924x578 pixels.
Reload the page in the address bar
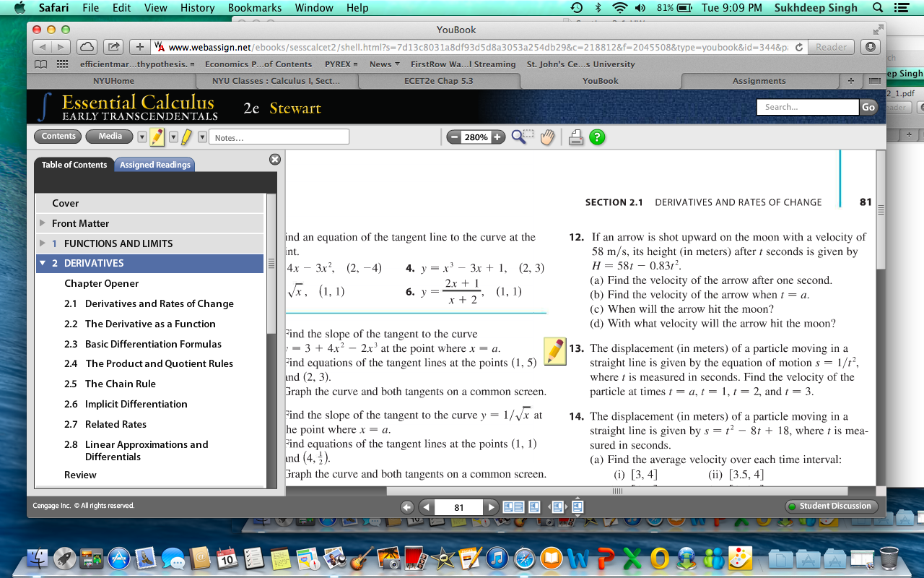tap(799, 47)
